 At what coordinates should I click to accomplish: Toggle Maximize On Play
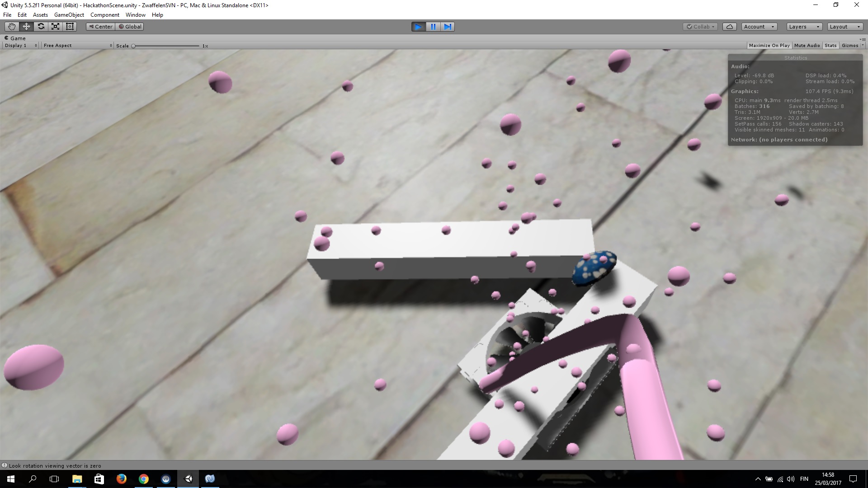pyautogui.click(x=769, y=45)
